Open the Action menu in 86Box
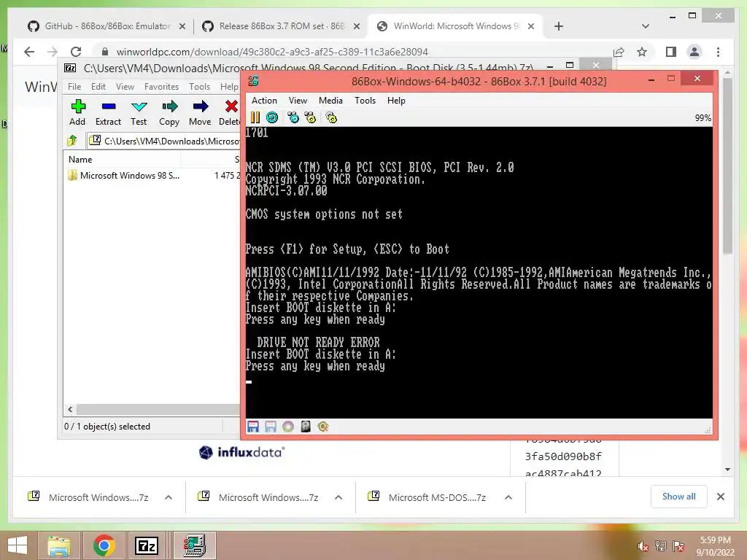Screen dimensions: 747x560 point(264,100)
